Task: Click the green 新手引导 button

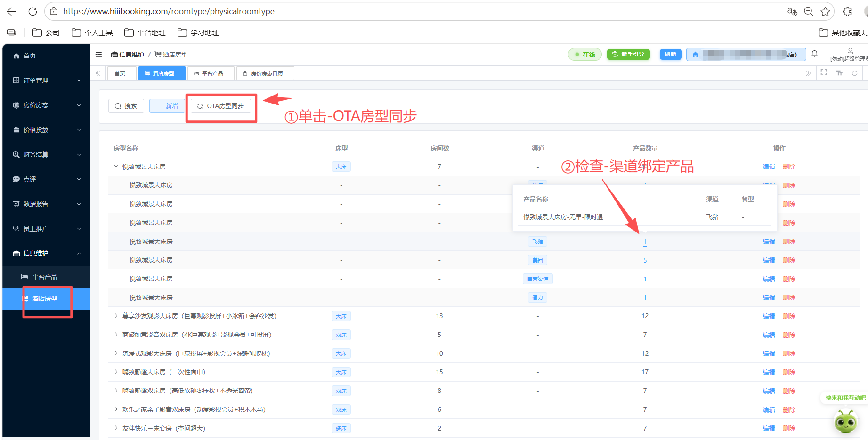Action: [628, 55]
